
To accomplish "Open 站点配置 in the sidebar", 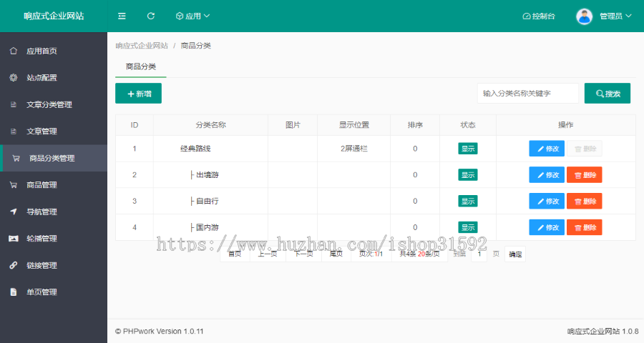I will click(x=54, y=78).
